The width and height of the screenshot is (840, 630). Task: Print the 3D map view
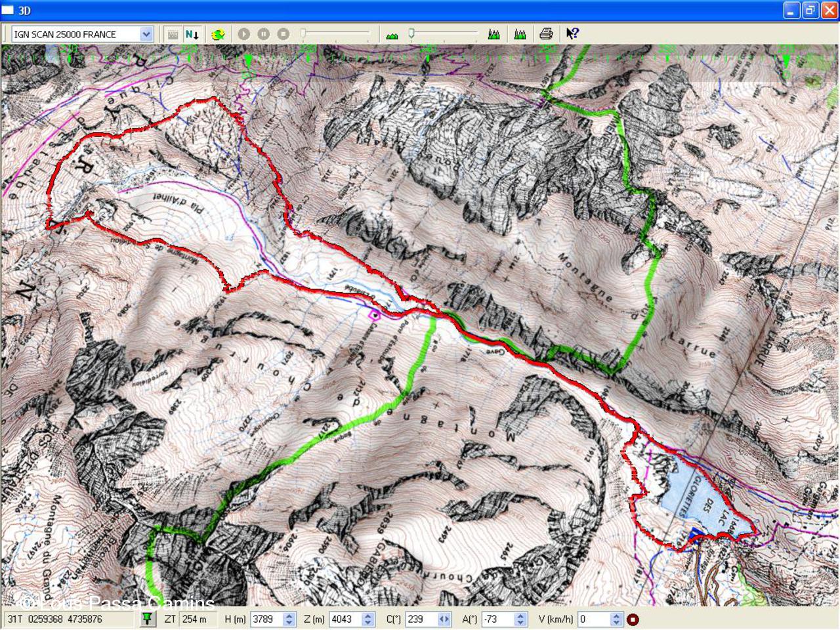click(546, 34)
